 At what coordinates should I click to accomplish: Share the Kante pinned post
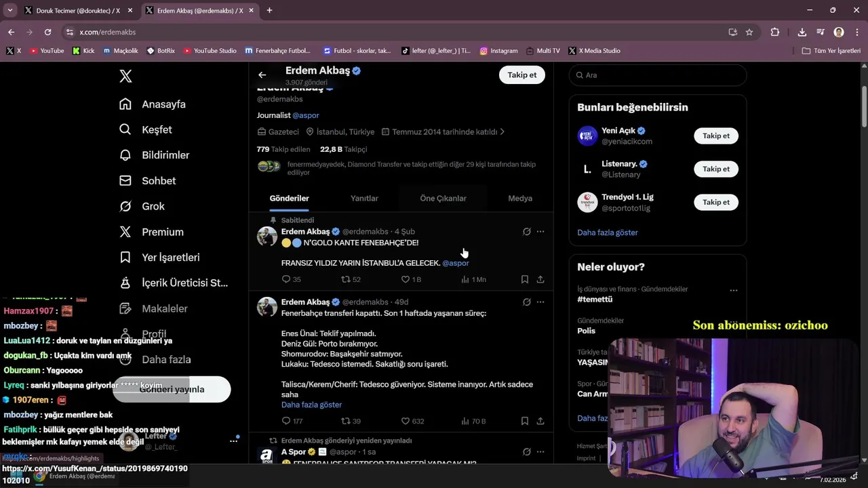540,279
